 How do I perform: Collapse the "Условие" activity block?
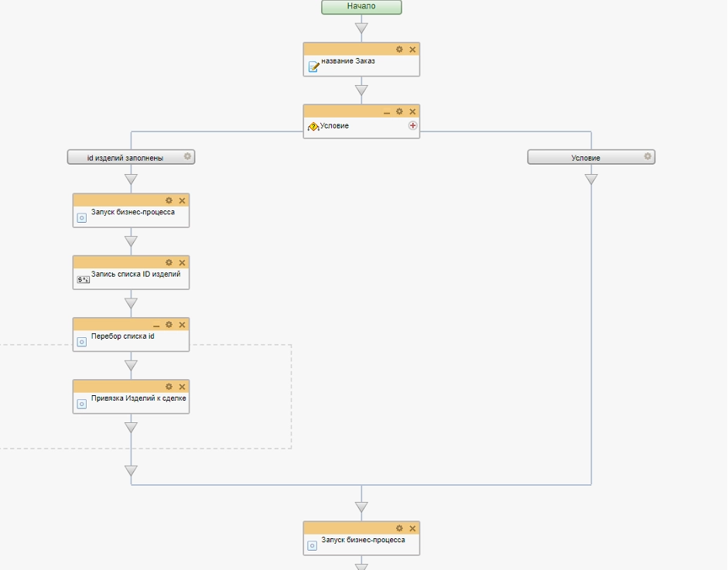pos(387,112)
